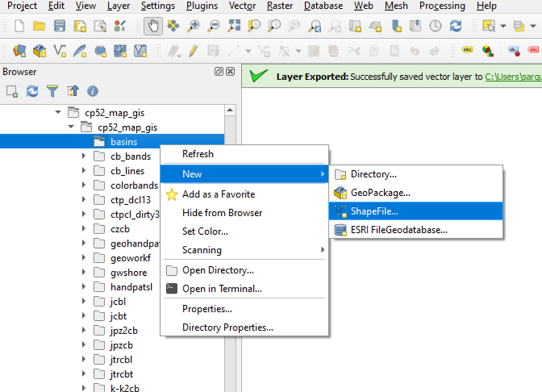The image size is (542, 392).
Task: Collapse the nested cp52_map_gis folder
Action: pos(71,127)
